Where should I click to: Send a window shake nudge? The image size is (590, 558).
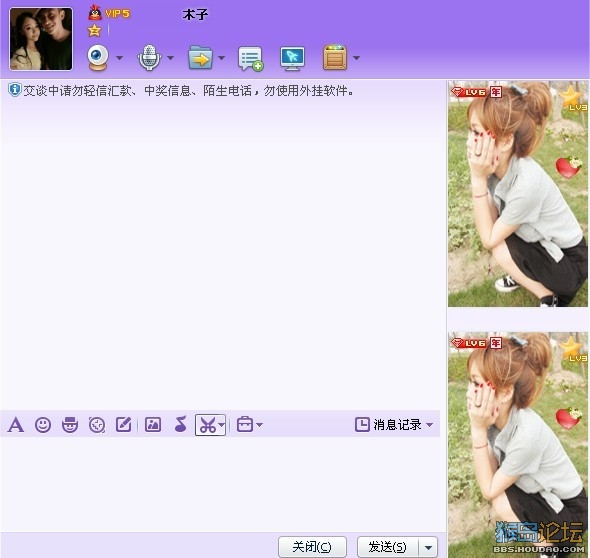pyautogui.click(x=97, y=425)
